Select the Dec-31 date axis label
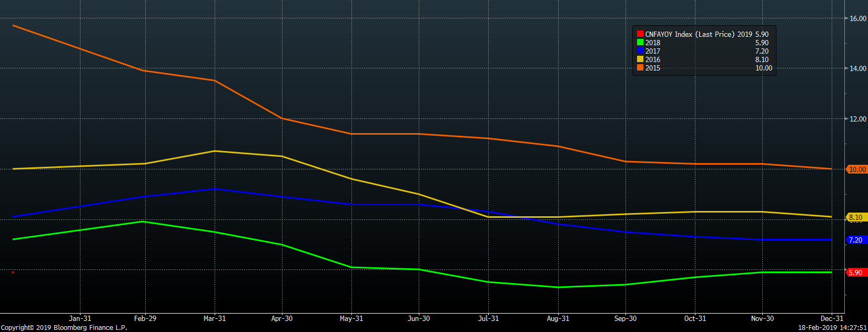 tap(832, 318)
